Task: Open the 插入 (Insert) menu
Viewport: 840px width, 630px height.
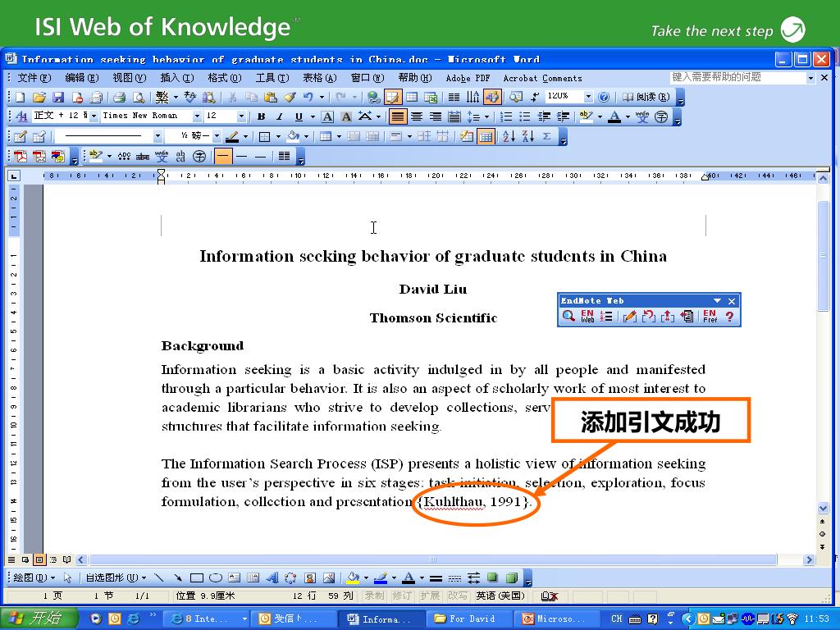Action: [x=176, y=78]
